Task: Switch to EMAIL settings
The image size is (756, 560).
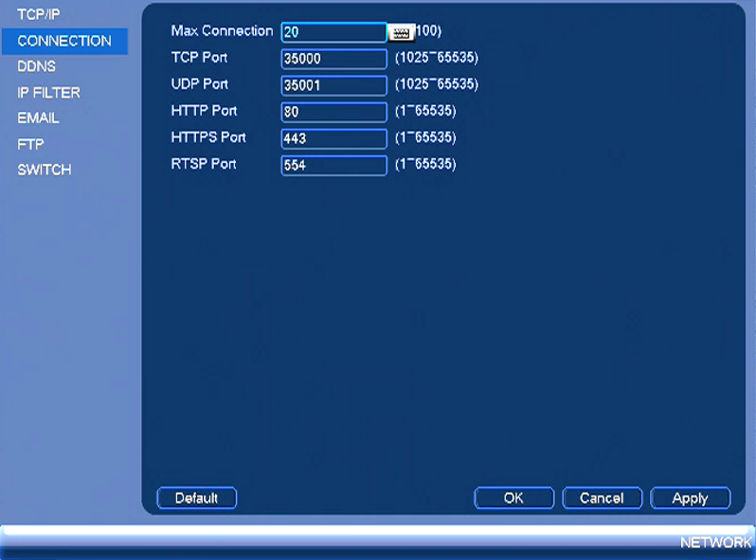Action: click(x=39, y=118)
